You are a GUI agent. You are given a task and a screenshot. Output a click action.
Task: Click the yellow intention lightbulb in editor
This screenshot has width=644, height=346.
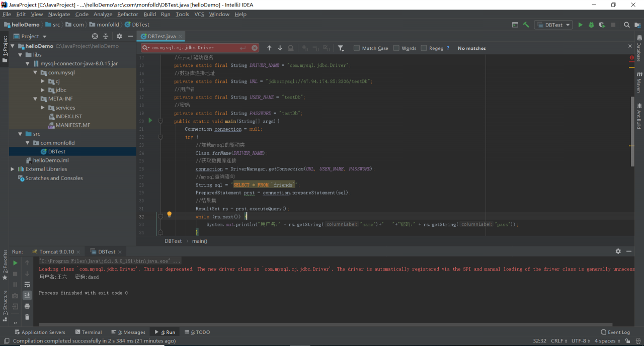tap(170, 214)
